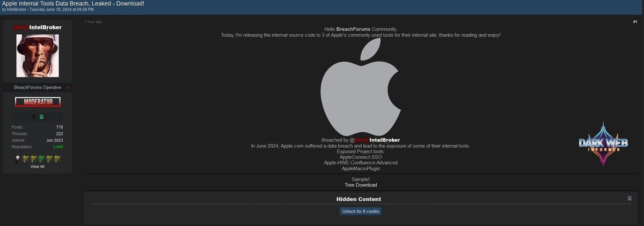Viewport: 644px width, 226px height.
Task: Open the Tree Download link
Action: [361, 185]
